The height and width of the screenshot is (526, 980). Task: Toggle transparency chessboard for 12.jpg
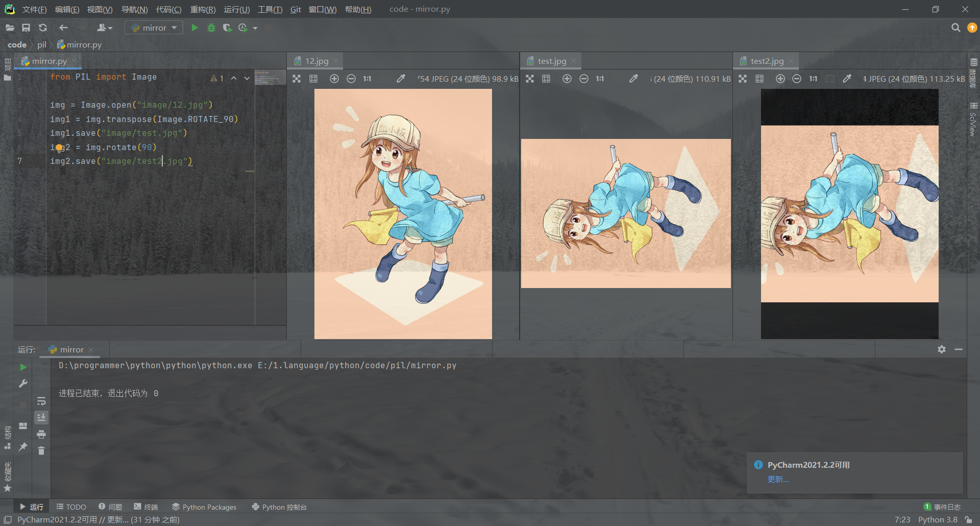297,79
